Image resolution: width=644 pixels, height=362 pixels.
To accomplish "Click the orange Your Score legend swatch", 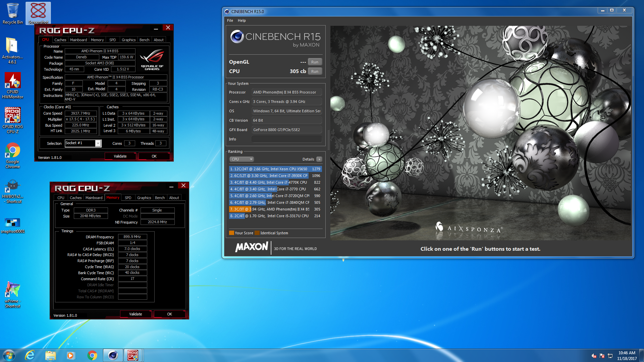I will tap(231, 233).
